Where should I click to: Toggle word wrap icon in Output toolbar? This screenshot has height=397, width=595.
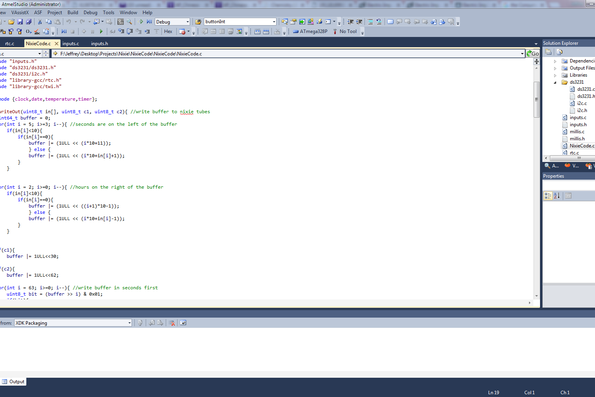tap(183, 323)
